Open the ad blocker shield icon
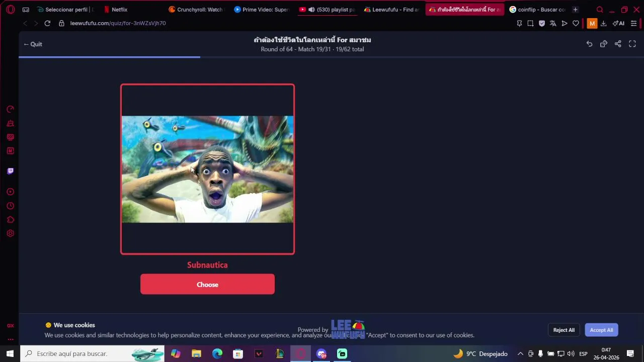The height and width of the screenshot is (362, 644). (542, 23)
